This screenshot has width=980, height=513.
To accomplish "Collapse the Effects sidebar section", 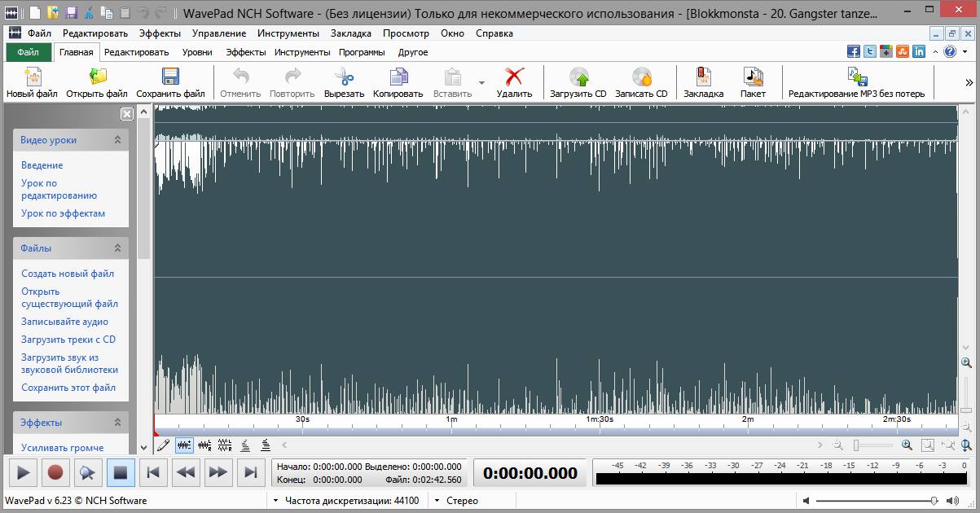I will click(117, 423).
